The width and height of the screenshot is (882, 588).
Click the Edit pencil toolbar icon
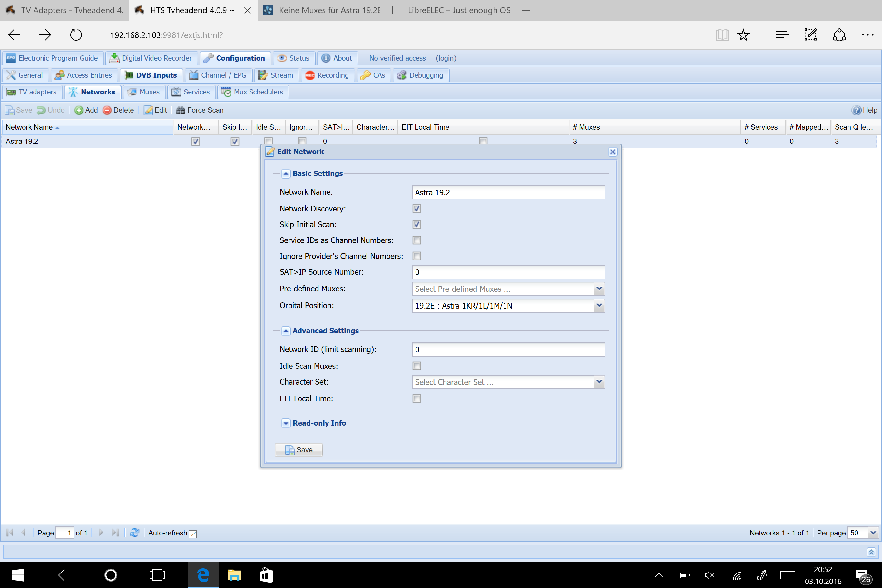click(x=149, y=110)
